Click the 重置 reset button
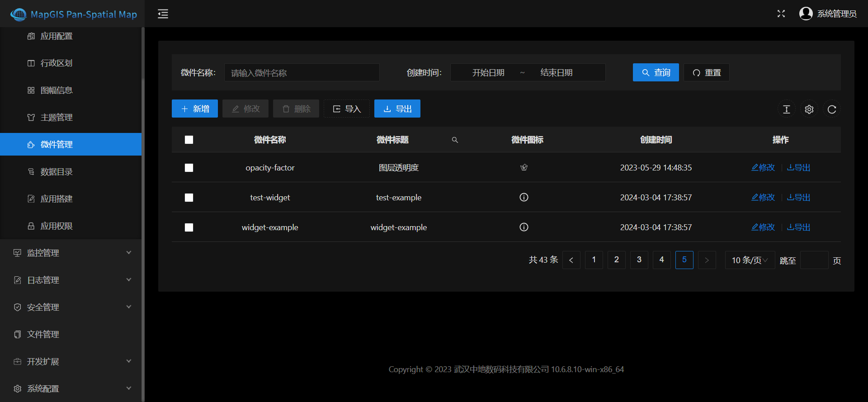This screenshot has width=868, height=402. coord(707,72)
